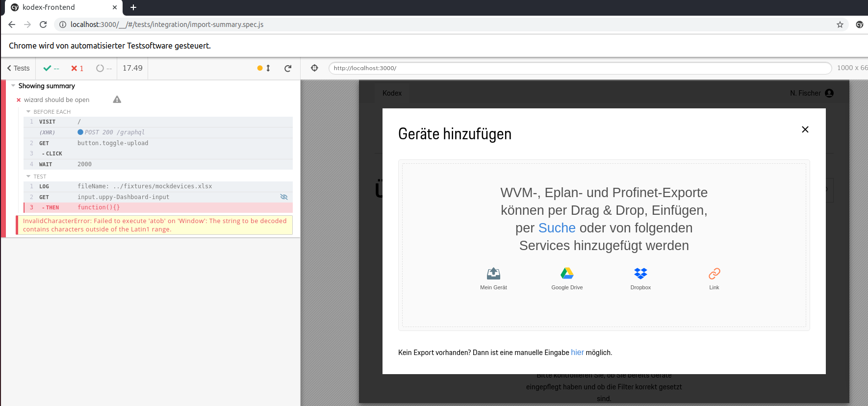Reload the browser page
Viewport: 868px width, 406px height.
click(x=43, y=25)
